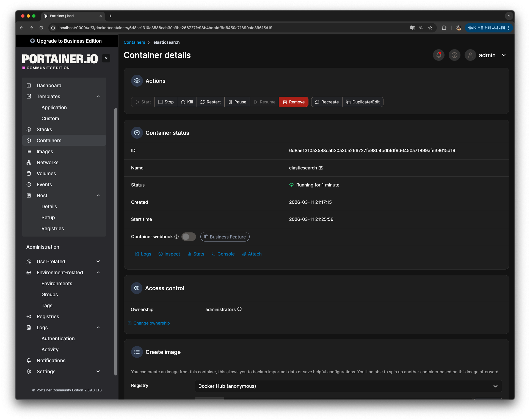The height and width of the screenshot is (420, 530).
Task: Go to Volumes in the sidebar
Action: pyautogui.click(x=46, y=173)
